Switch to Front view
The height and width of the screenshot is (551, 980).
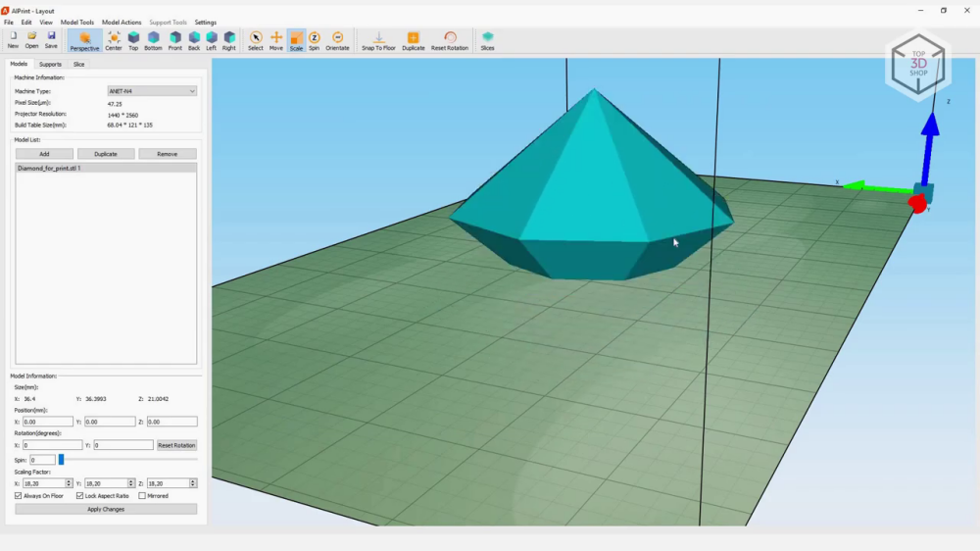pyautogui.click(x=175, y=40)
